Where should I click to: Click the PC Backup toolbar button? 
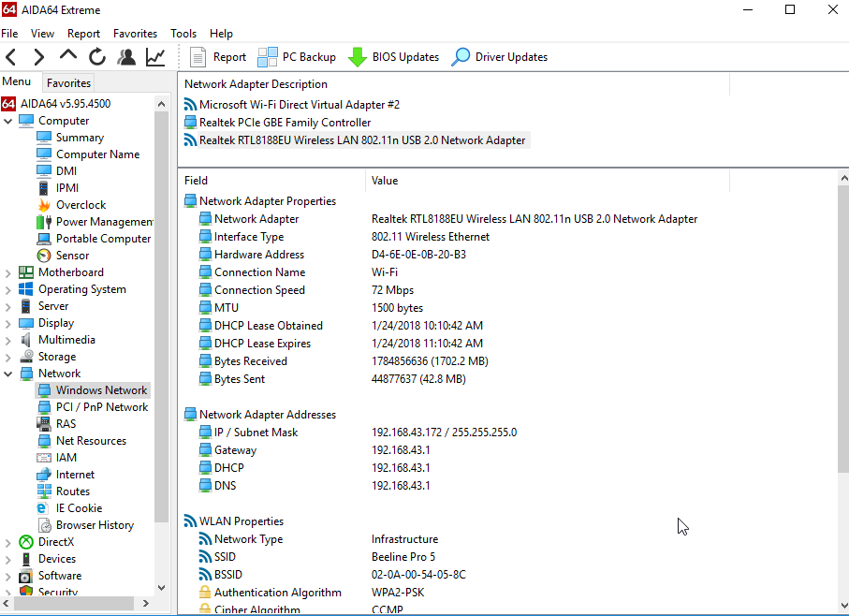click(298, 57)
